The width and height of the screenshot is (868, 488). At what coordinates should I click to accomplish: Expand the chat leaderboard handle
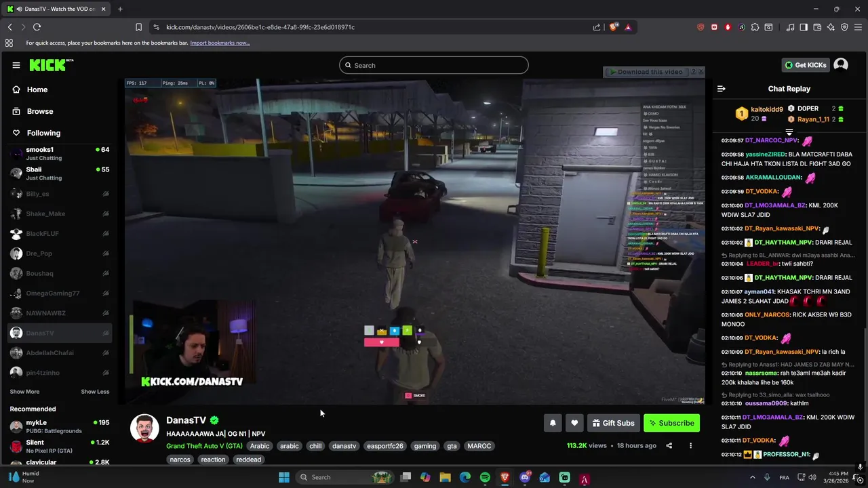coord(789,131)
